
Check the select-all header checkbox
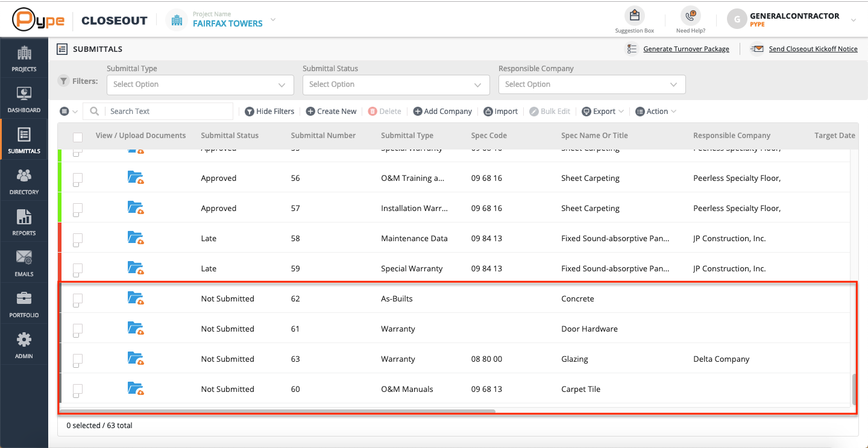78,137
